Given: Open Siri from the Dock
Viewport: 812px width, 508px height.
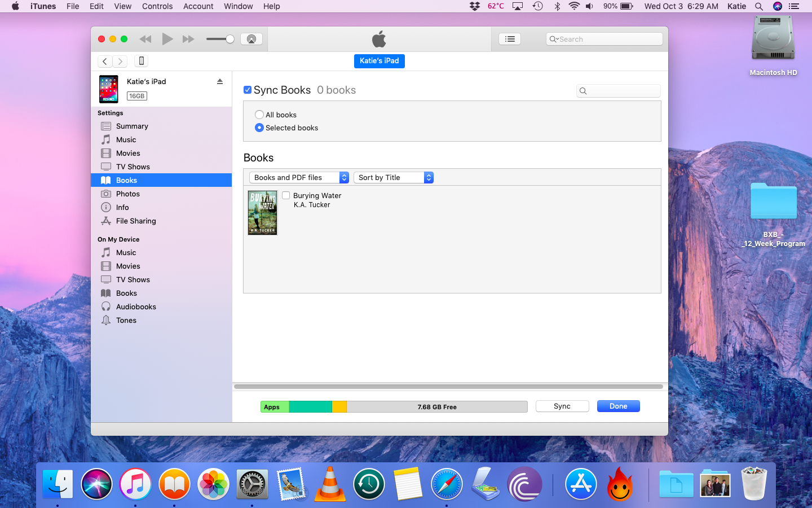Looking at the screenshot, I should 97,484.
